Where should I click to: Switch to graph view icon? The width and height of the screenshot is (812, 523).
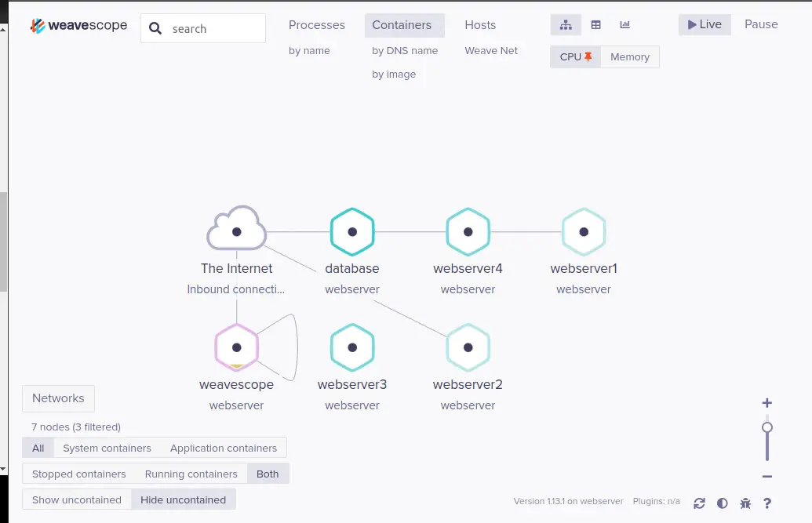click(566, 25)
